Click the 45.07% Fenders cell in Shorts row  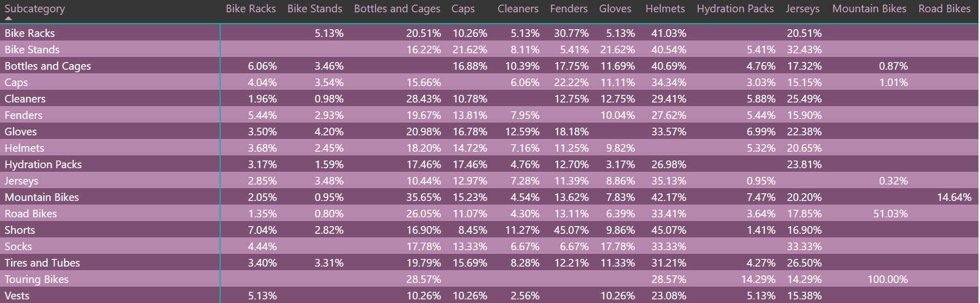[571, 230]
